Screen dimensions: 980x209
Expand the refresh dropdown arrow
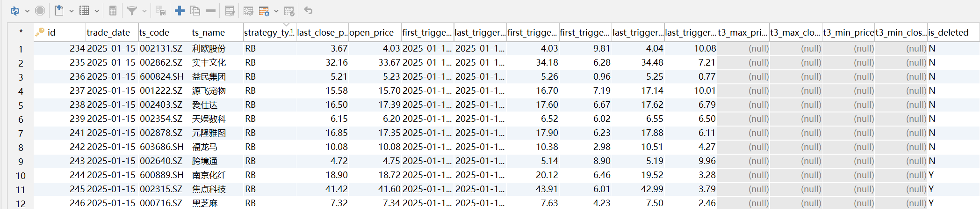pyautogui.click(x=27, y=10)
